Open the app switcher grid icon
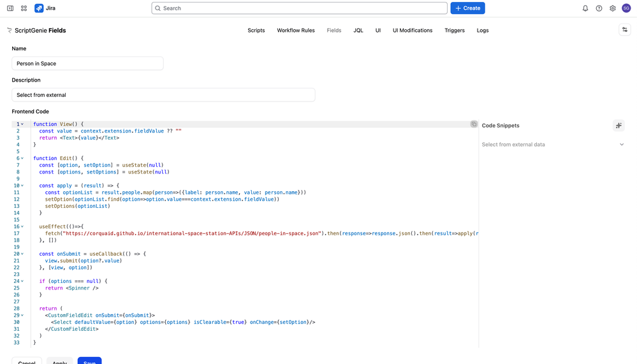 tap(24, 8)
